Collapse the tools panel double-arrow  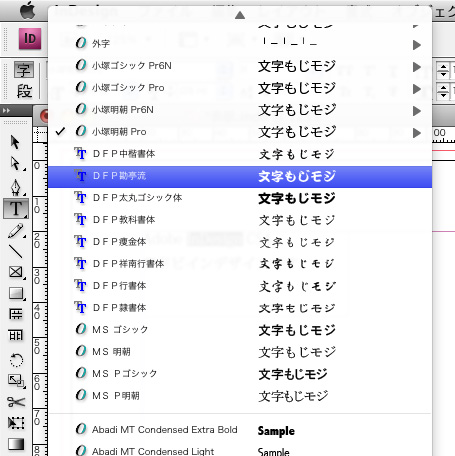pos(6,110)
